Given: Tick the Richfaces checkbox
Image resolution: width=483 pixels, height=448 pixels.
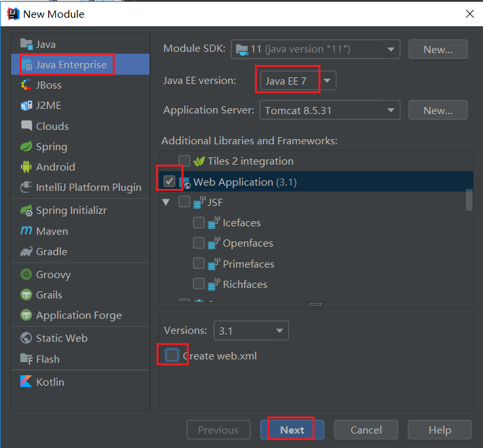Looking at the screenshot, I should (x=199, y=284).
